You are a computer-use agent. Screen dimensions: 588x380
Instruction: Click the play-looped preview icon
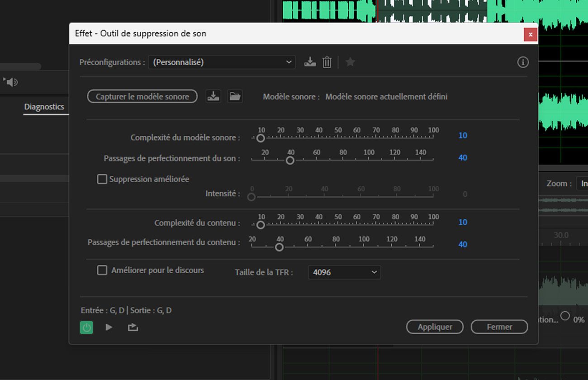[133, 327]
